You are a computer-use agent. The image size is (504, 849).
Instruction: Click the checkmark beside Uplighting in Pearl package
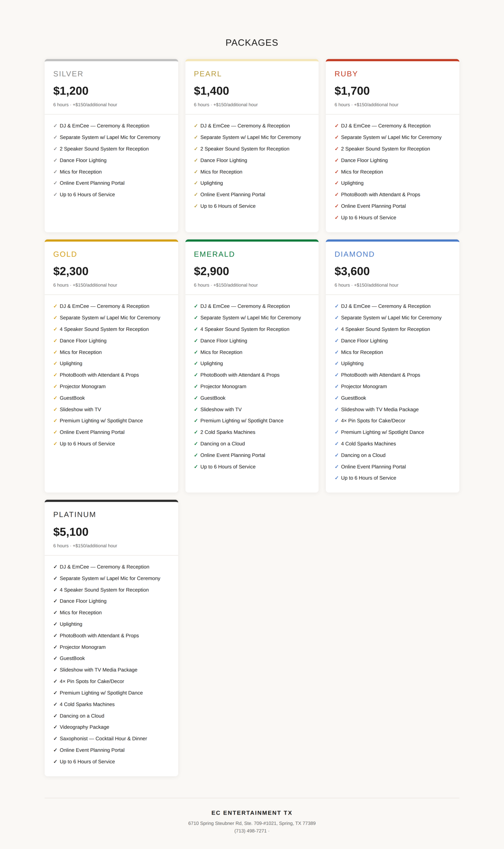196,183
